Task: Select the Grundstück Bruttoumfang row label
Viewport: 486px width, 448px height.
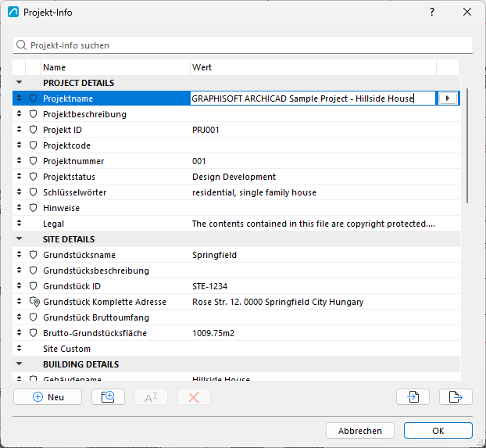Action: pos(96,317)
